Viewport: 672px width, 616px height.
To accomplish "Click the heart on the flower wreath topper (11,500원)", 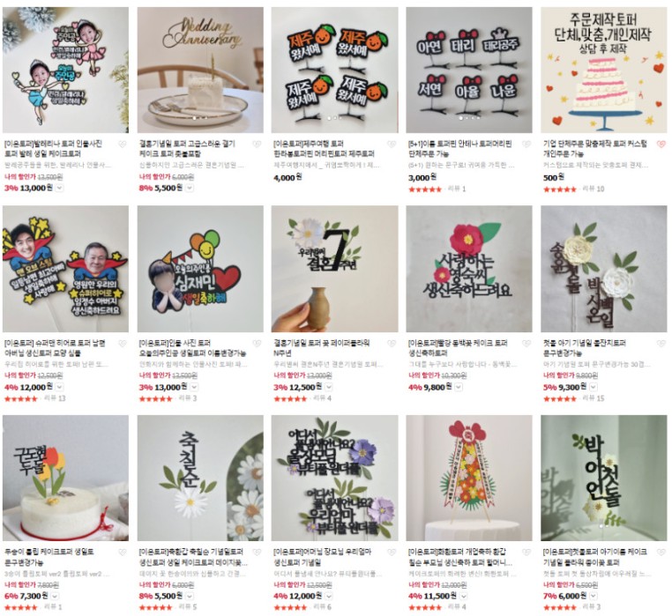I will click(526, 553).
